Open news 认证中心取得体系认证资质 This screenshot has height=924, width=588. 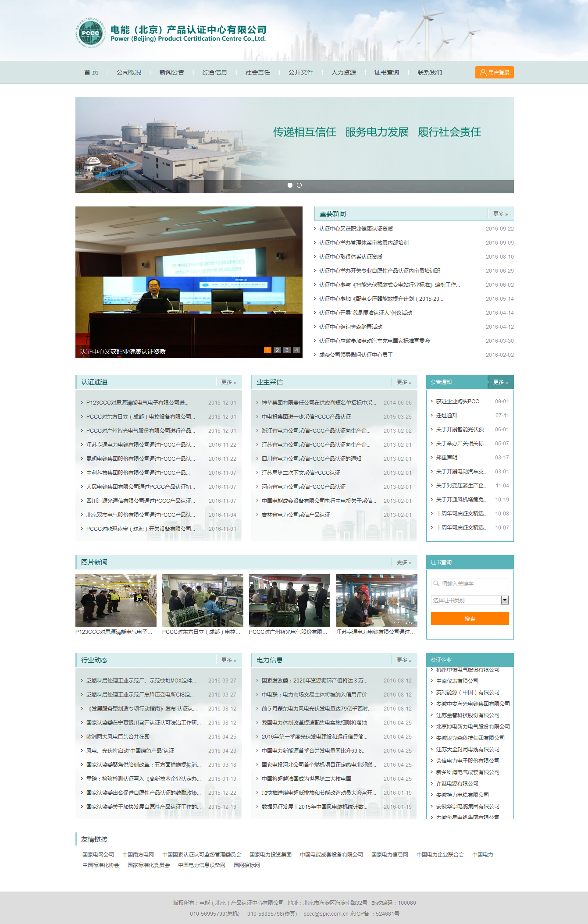coord(351,257)
